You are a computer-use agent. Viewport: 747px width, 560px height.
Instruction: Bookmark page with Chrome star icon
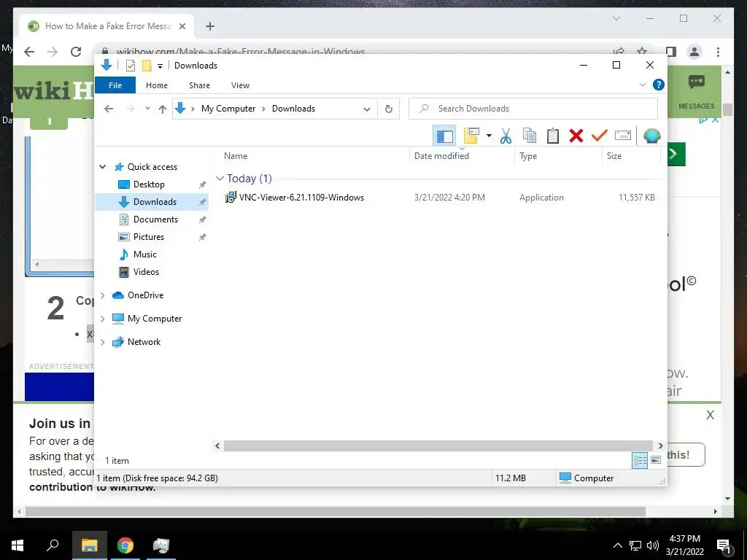[x=642, y=52]
